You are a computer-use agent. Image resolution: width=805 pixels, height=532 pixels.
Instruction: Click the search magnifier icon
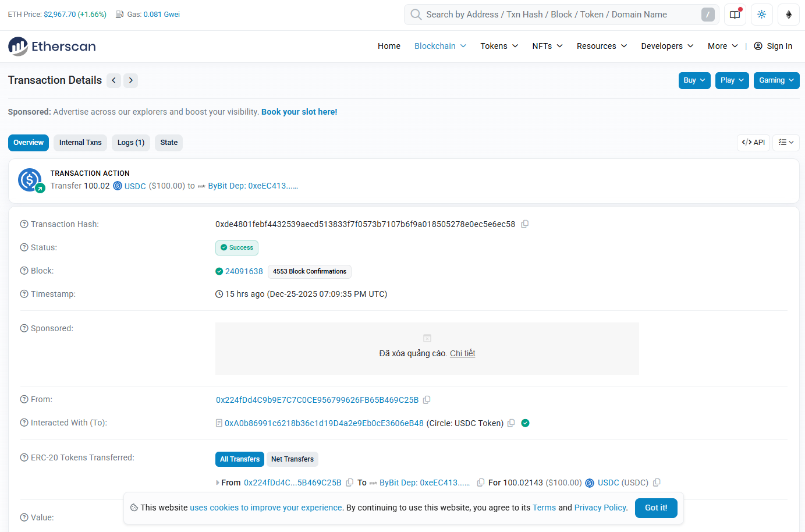click(x=416, y=15)
